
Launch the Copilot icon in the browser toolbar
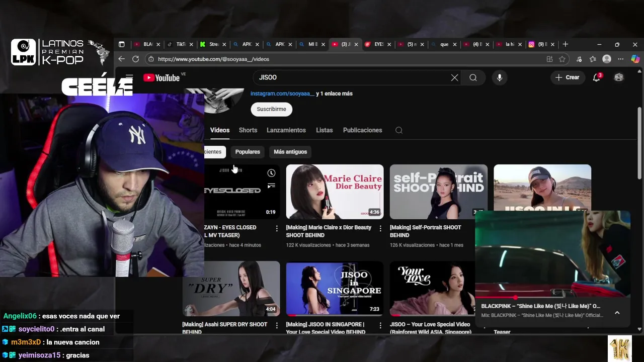[x=635, y=59]
